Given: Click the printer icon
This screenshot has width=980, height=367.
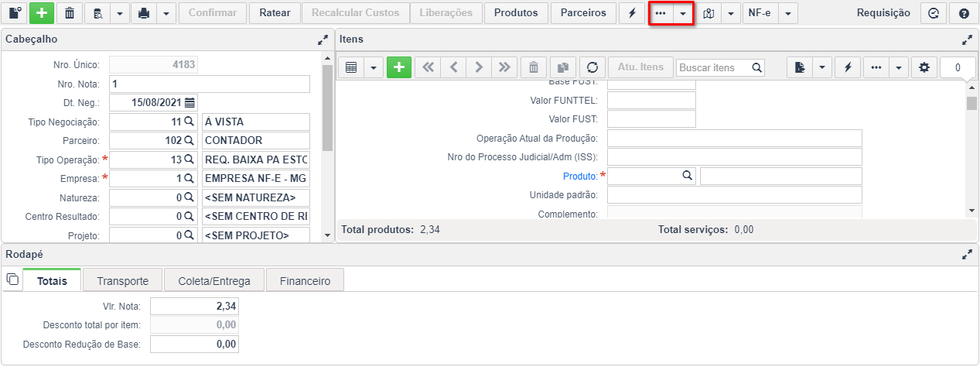Looking at the screenshot, I should [144, 13].
